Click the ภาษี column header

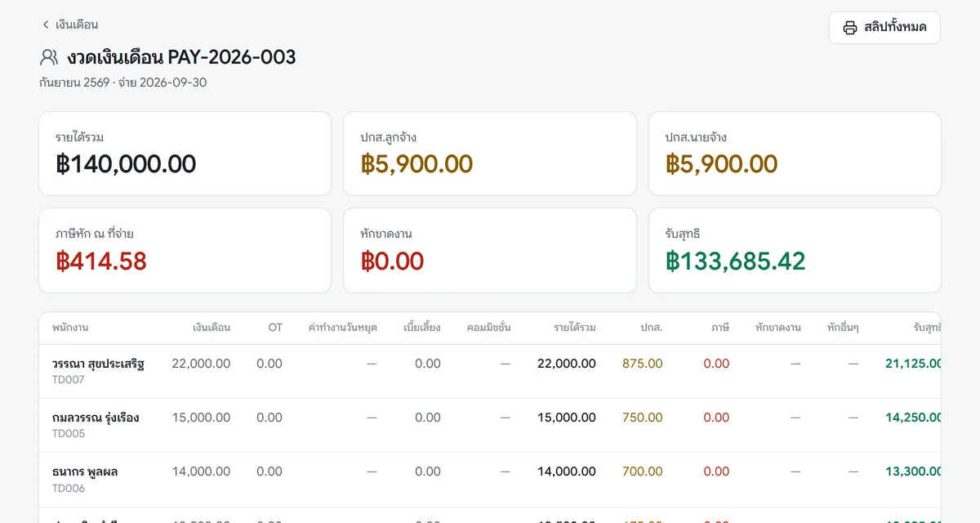coord(720,328)
